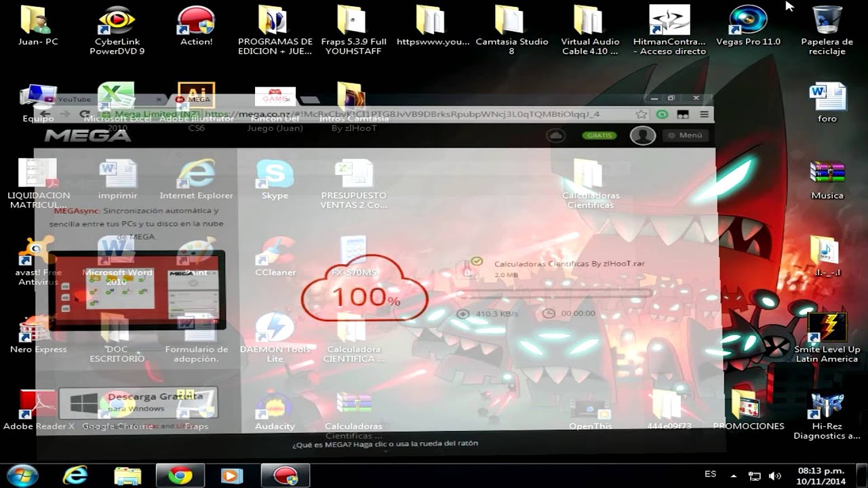Click the Chrome back arrow
This screenshot has height=488, width=868.
pyautogui.click(x=44, y=115)
